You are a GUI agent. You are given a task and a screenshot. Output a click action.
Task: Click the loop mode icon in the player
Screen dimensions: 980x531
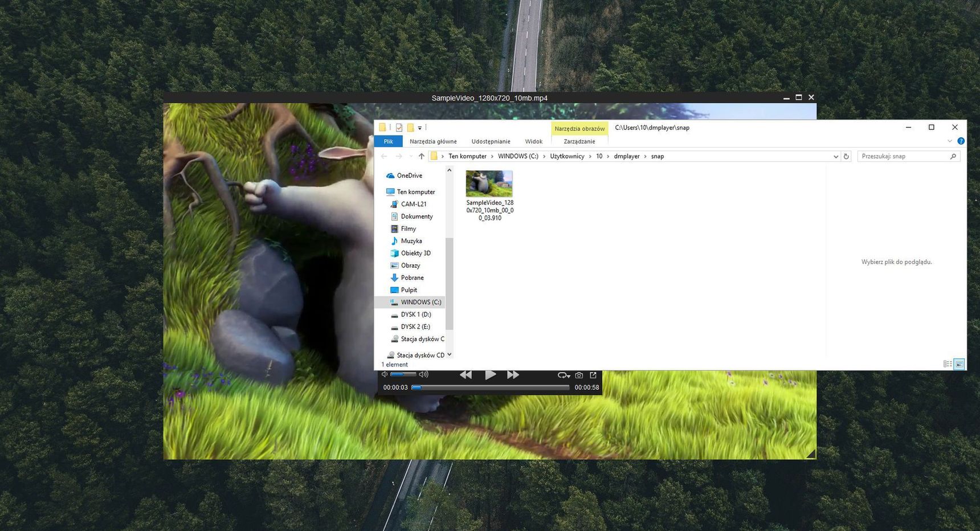pyautogui.click(x=563, y=375)
